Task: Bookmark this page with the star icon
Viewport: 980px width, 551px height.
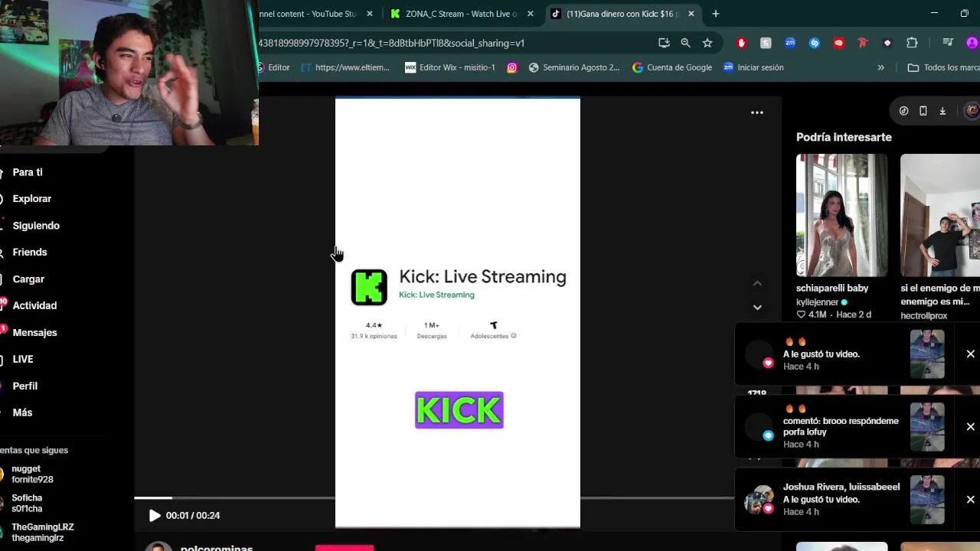Action: (707, 43)
